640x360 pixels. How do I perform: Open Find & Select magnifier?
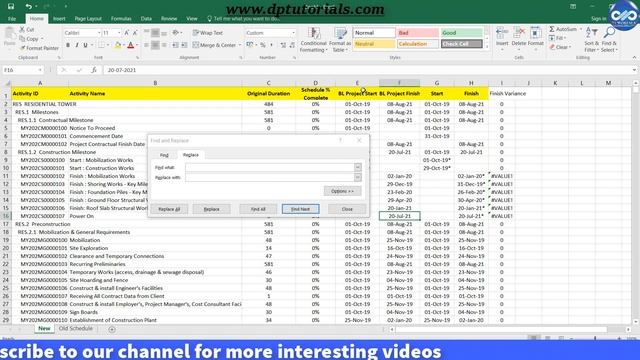(609, 40)
